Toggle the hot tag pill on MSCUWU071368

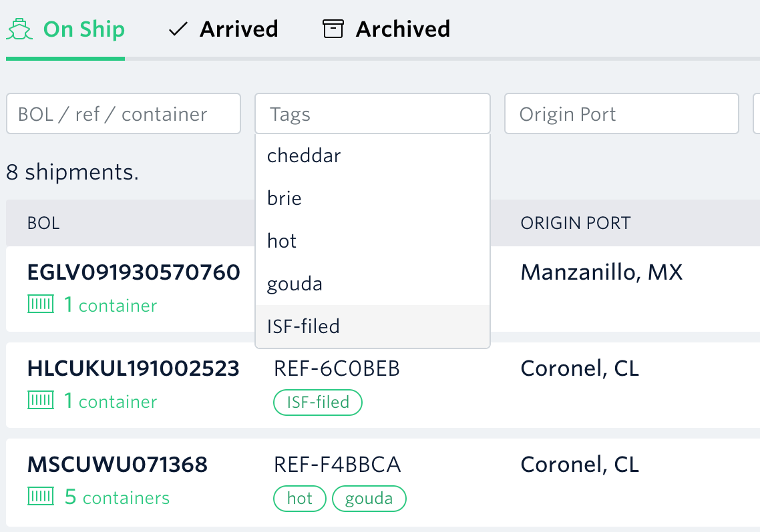point(299,498)
